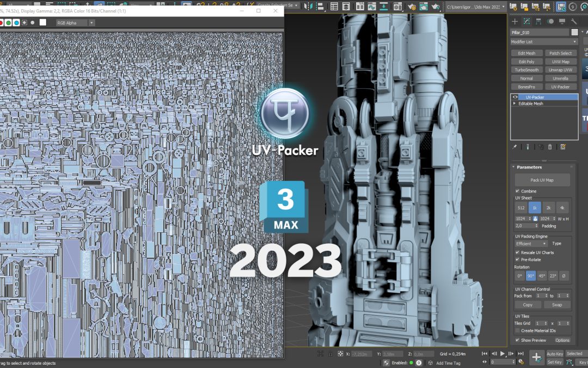Screen dimensions: 588x368
Task: Toggle Absolute transform mode icon near X field
Action: pyautogui.click(x=340, y=354)
